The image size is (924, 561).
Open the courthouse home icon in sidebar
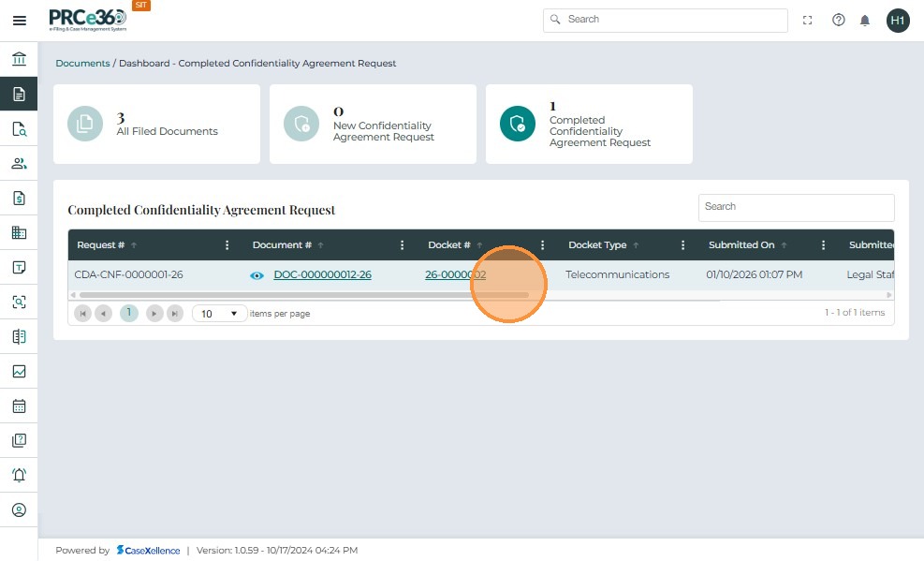pos(19,59)
